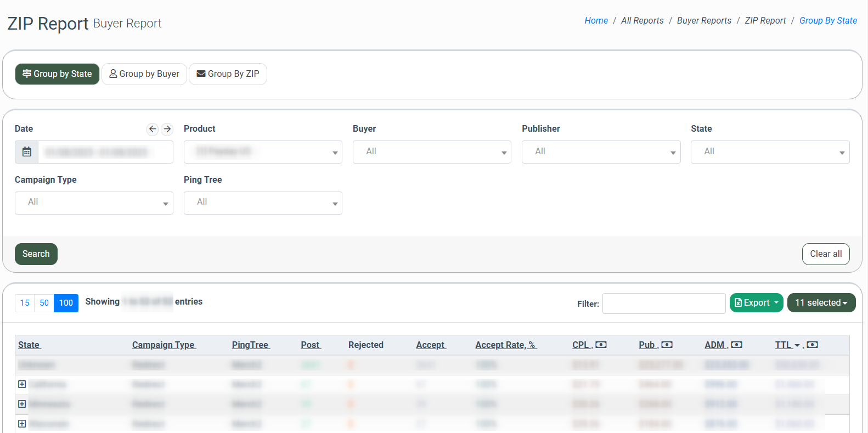Advance date using right arrow icon
Viewport: 868px width, 433px height.
click(x=167, y=129)
